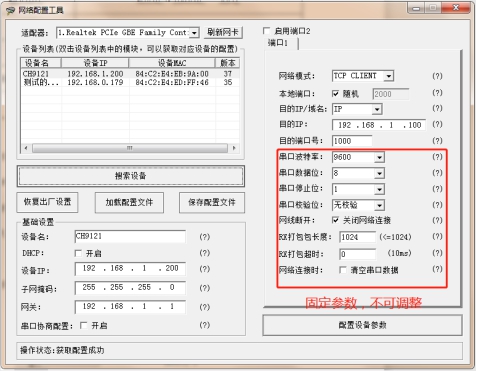Open help (?) for 本地端口
The width and height of the screenshot is (477, 371).
point(437,92)
